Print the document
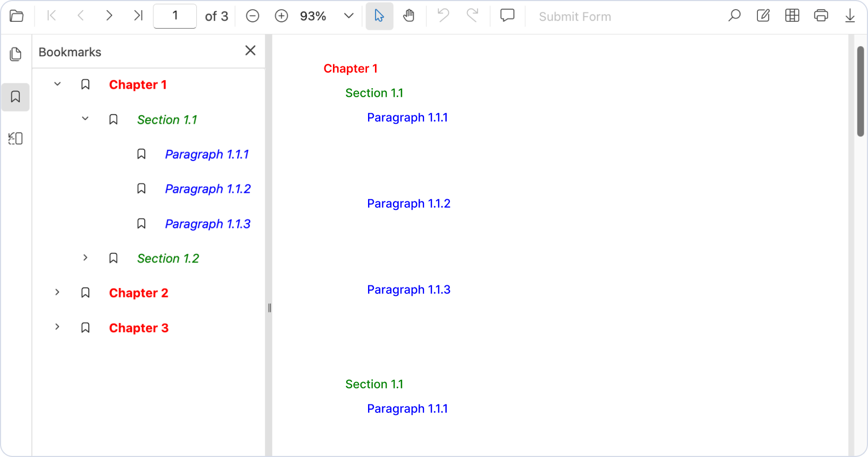The width and height of the screenshot is (868, 457). [x=821, y=16]
